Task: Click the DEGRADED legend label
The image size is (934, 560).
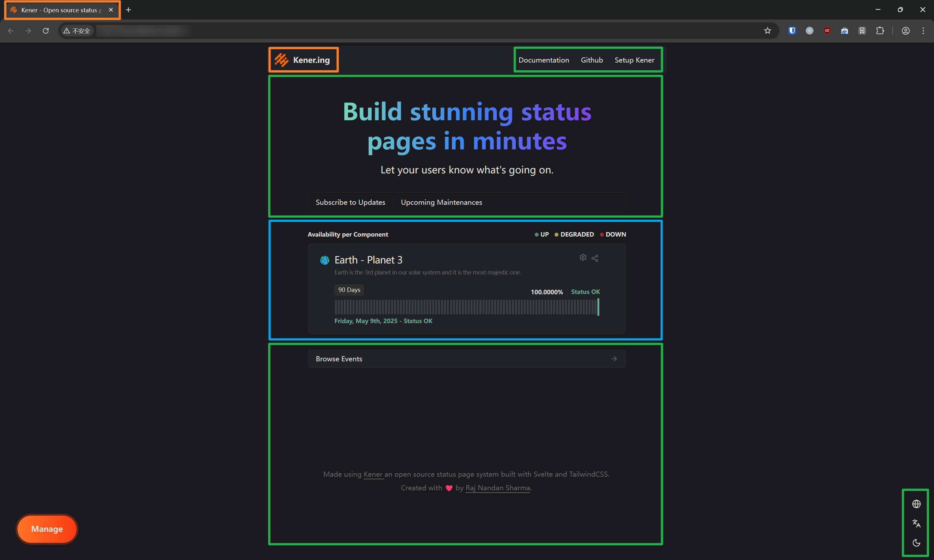Action: click(577, 234)
